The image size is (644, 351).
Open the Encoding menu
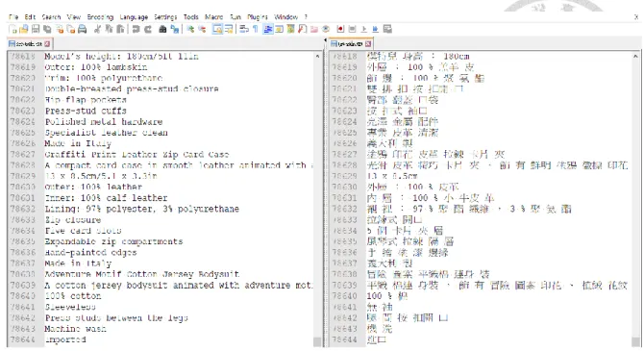click(x=100, y=17)
